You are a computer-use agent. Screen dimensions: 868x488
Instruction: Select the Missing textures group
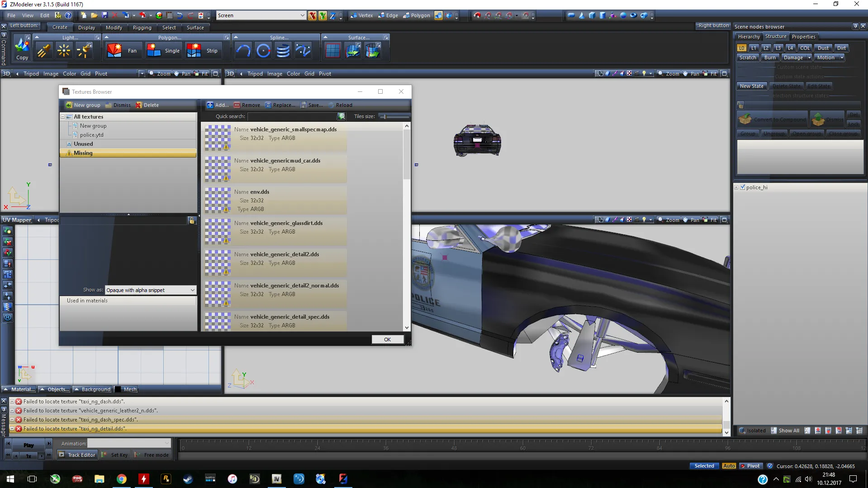pyautogui.click(x=83, y=153)
